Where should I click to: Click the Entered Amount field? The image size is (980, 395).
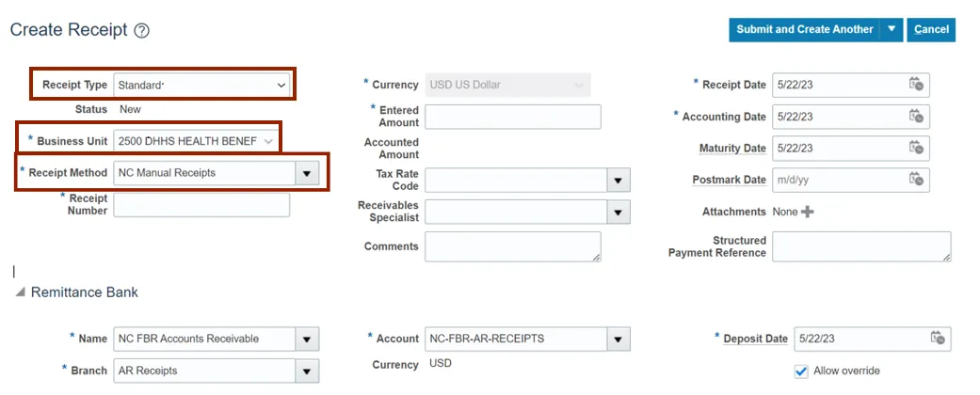pos(512,117)
